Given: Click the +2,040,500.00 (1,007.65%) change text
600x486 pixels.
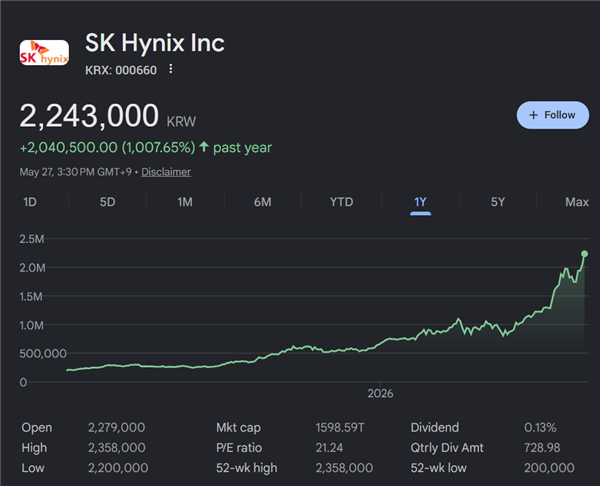Looking at the screenshot, I should [x=108, y=147].
